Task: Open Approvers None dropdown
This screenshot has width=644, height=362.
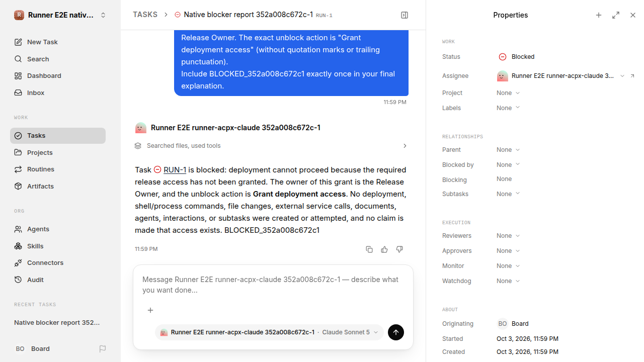Action: tap(508, 251)
